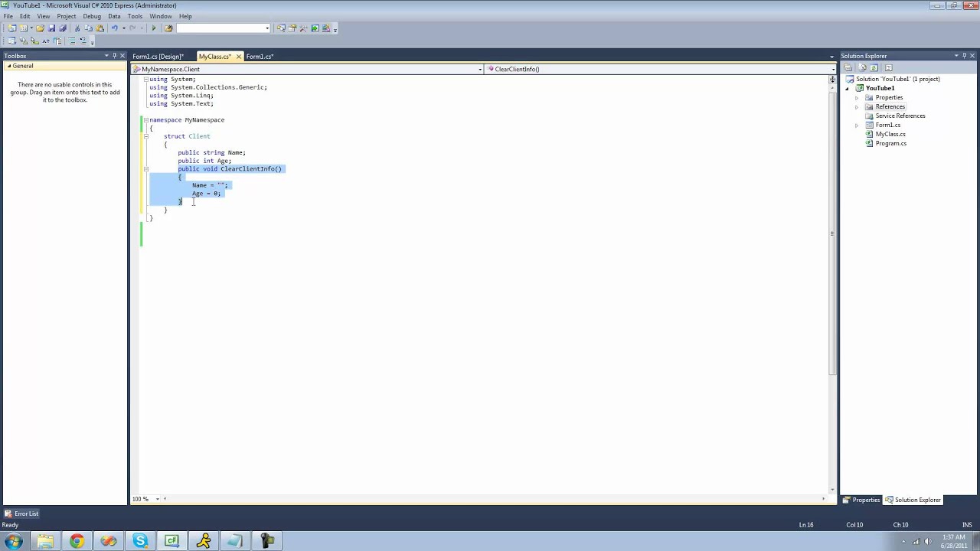Screen dimensions: 980x551
Task: Open the Edit menu
Action: pyautogui.click(x=25, y=16)
